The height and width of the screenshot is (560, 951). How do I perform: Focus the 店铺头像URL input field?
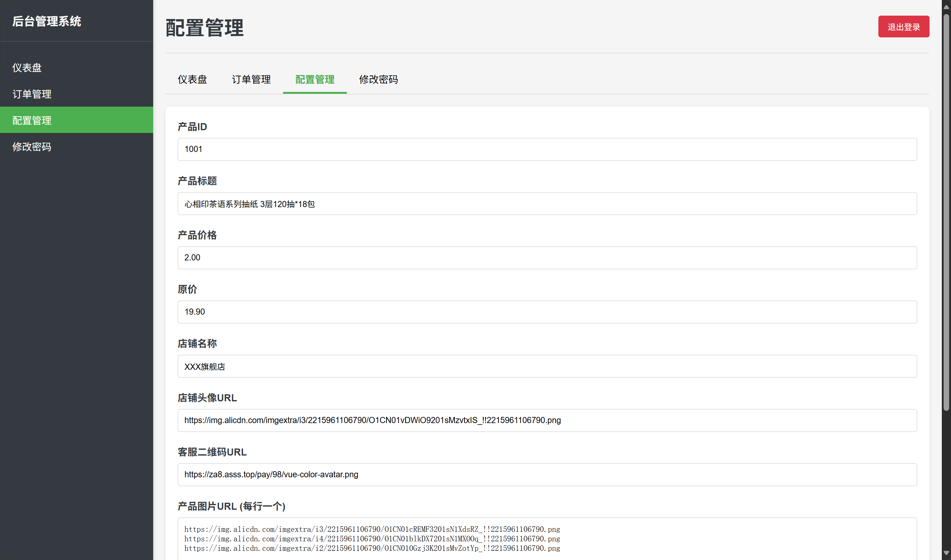(x=547, y=420)
